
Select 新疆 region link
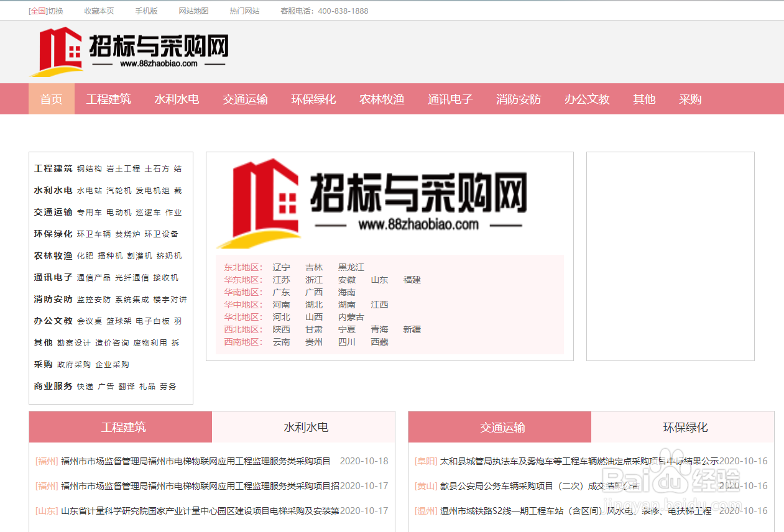412,329
